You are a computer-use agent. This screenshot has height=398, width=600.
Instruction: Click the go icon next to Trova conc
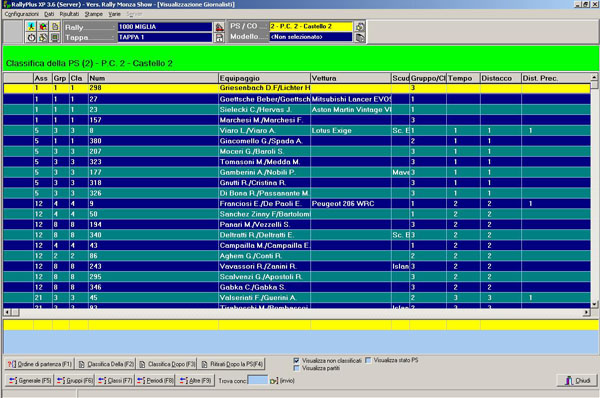coord(274,381)
